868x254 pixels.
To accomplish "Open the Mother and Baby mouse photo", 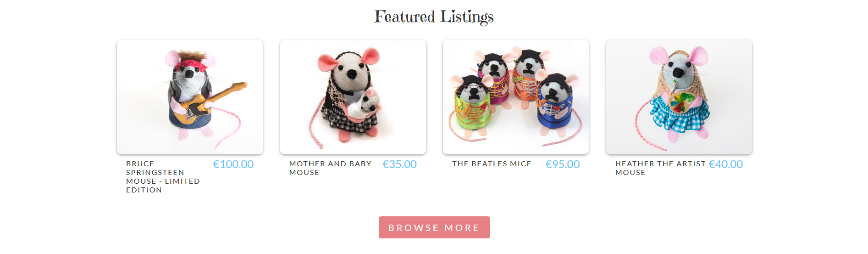I will click(x=353, y=97).
